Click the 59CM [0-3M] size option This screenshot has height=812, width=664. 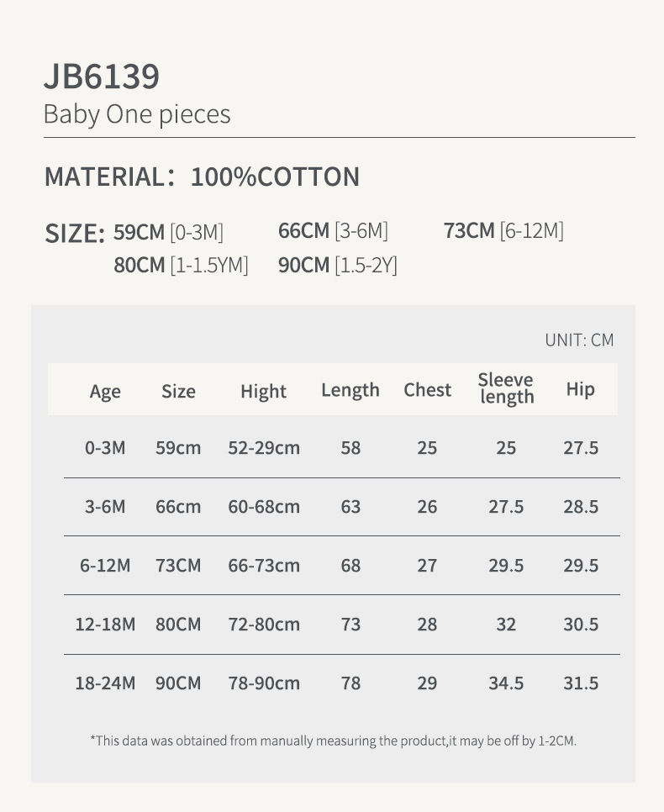click(x=168, y=233)
